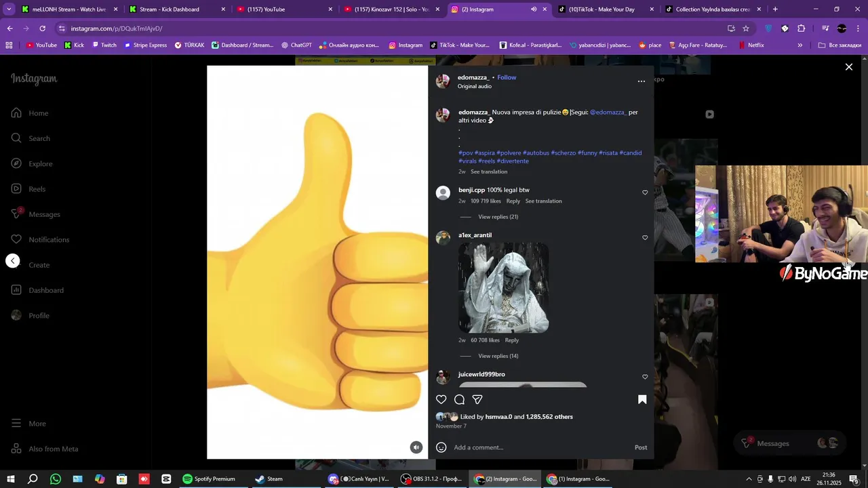This screenshot has width=868, height=488.
Task: Expand hidden bookmarks chevron
Action: tap(800, 45)
